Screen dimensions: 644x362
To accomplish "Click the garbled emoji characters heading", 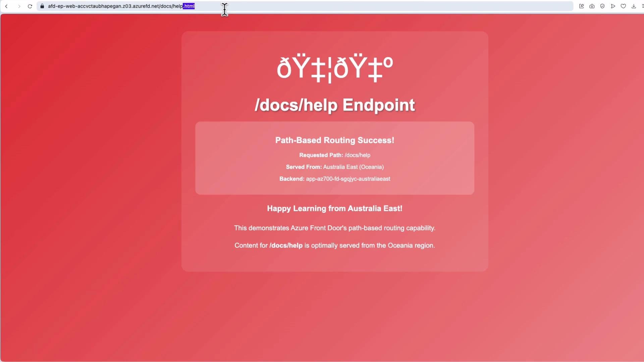I will pyautogui.click(x=335, y=68).
